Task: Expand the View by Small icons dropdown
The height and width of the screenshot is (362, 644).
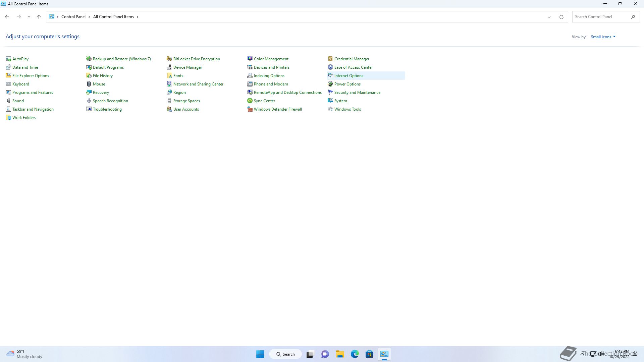Action: [x=603, y=37]
